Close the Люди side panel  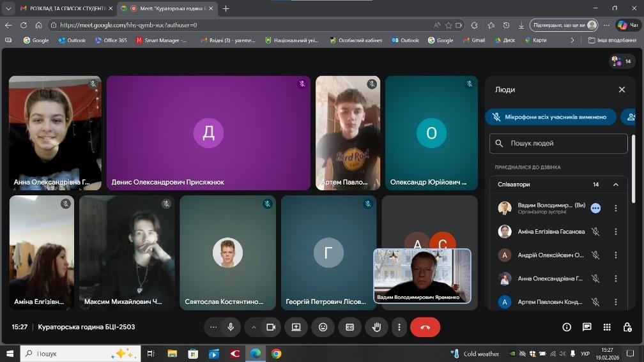[x=622, y=89]
